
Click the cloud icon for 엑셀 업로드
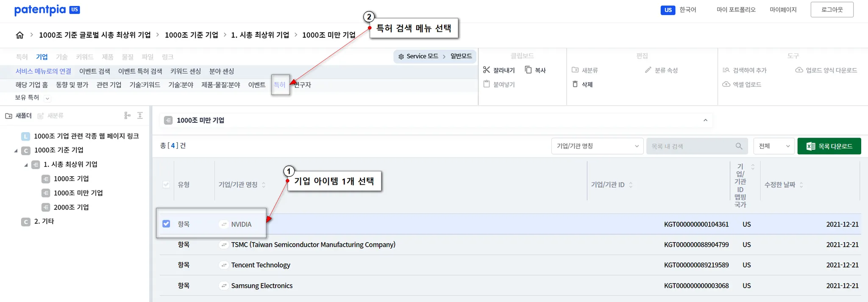[726, 84]
